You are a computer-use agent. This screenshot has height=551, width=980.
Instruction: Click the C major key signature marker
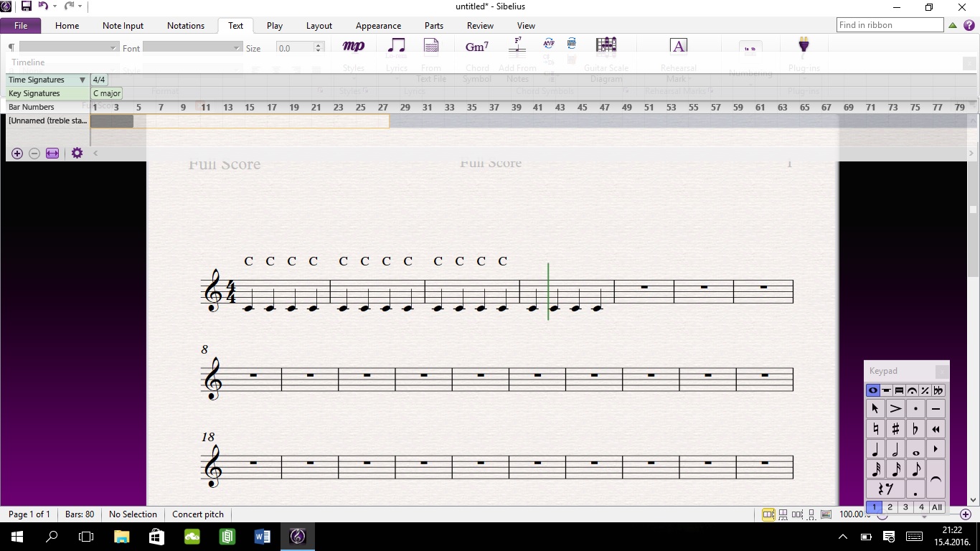click(106, 93)
